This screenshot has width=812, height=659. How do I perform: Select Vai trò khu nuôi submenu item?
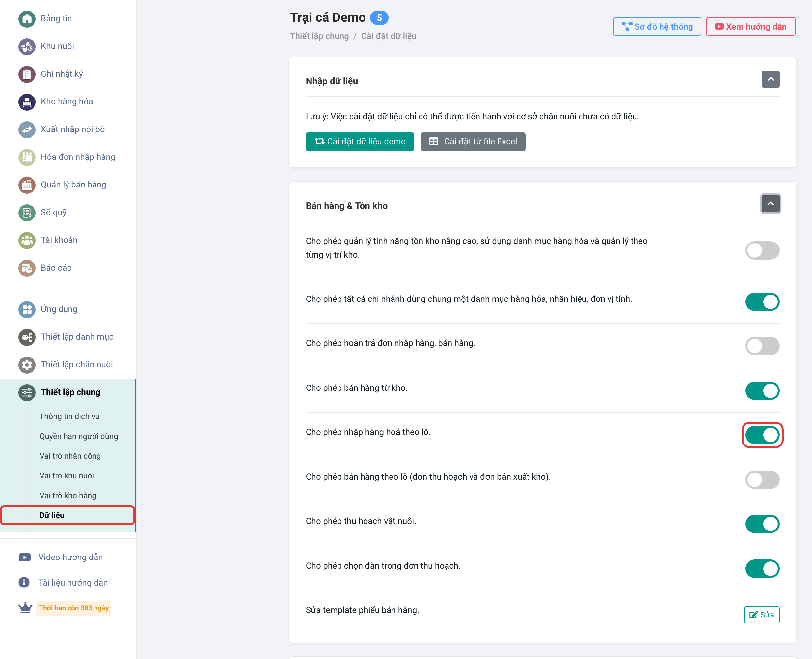tap(67, 476)
